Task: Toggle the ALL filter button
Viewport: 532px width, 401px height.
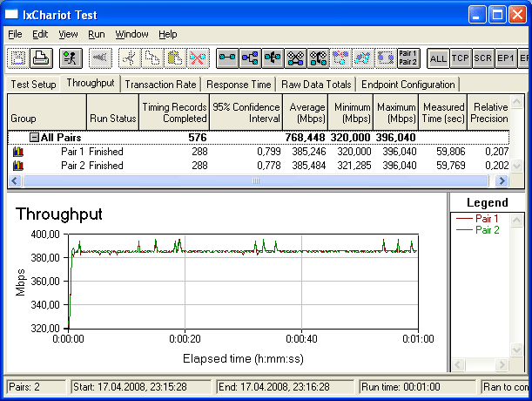Action: tap(438, 58)
